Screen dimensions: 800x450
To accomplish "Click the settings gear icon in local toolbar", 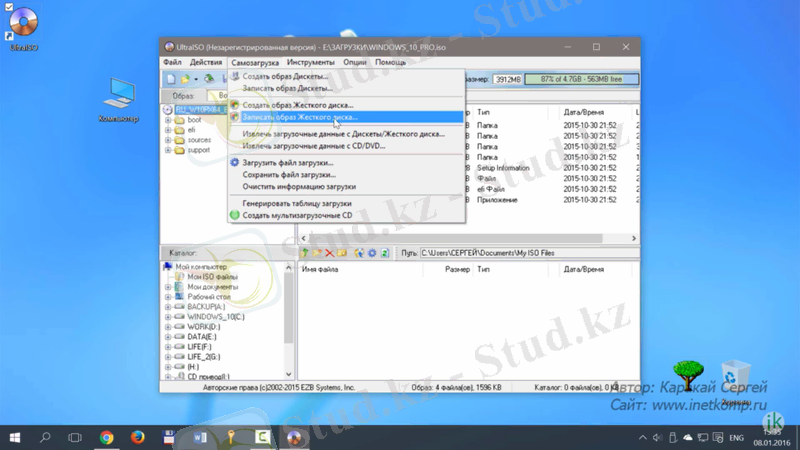I will tap(372, 253).
